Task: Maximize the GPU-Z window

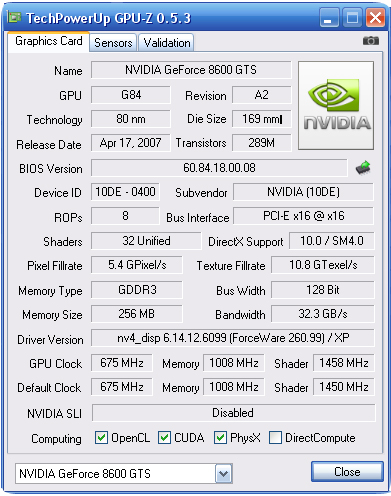Action: (352, 17)
